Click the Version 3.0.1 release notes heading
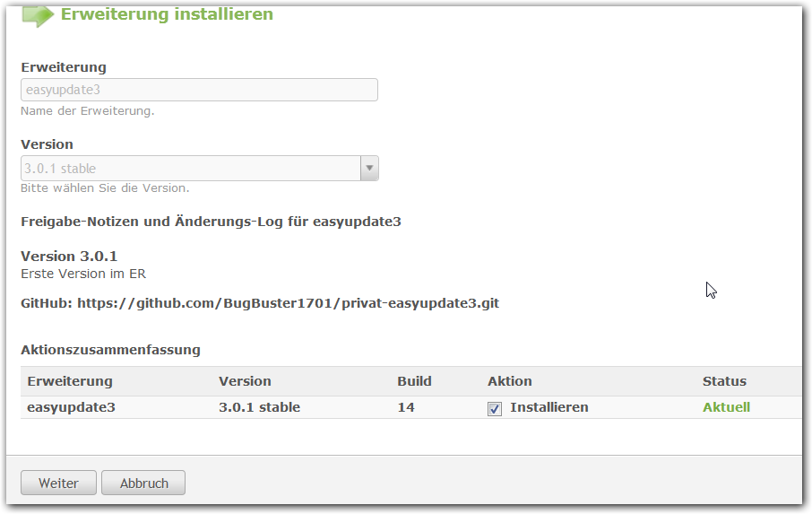 click(x=69, y=257)
